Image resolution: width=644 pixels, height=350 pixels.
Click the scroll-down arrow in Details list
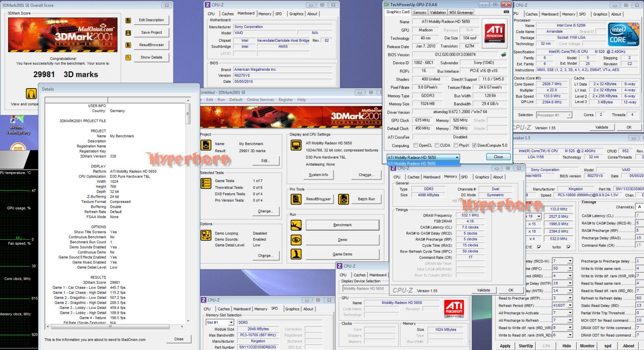(x=188, y=321)
